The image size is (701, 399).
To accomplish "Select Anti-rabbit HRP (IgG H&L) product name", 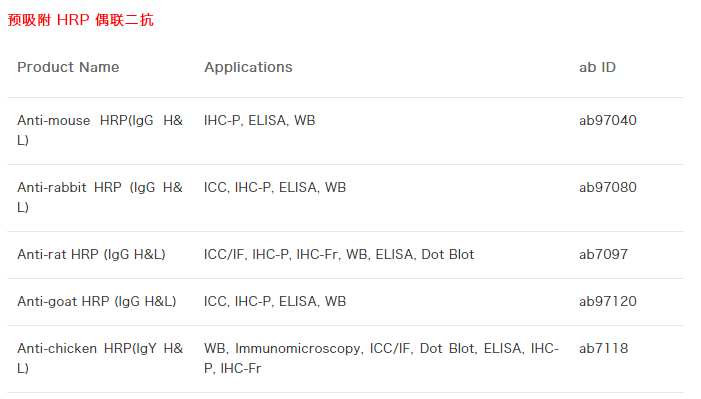I will point(100,197).
